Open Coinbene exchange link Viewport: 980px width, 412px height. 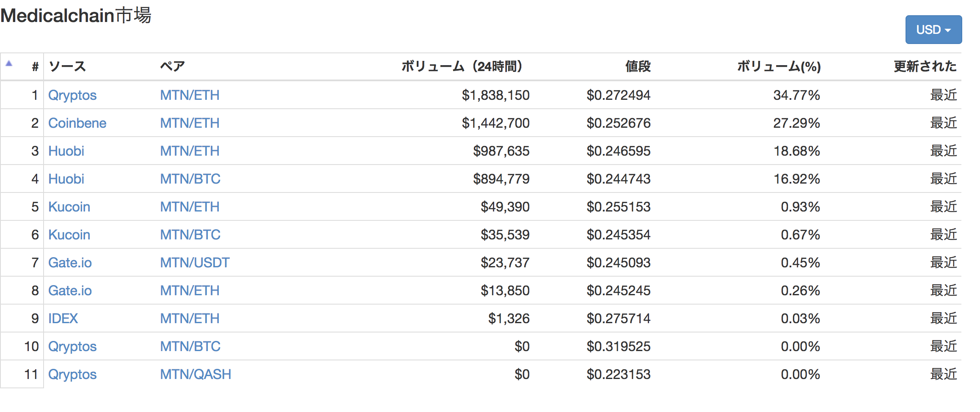[77, 123]
